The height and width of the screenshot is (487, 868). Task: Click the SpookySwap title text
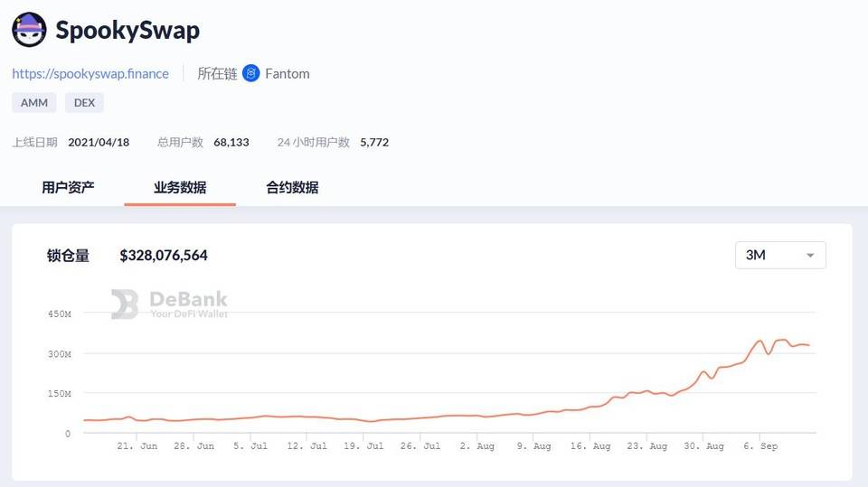click(x=127, y=30)
